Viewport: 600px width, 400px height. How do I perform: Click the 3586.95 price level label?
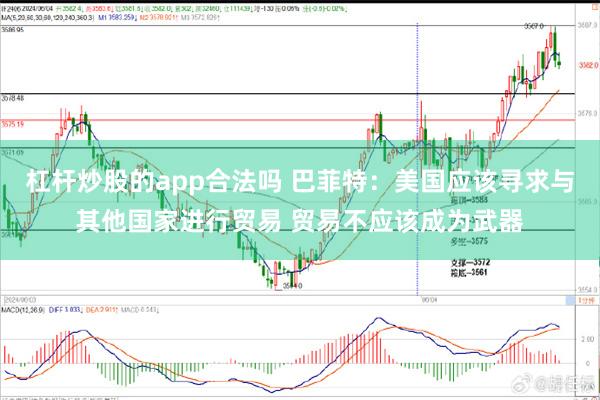tap(13, 29)
